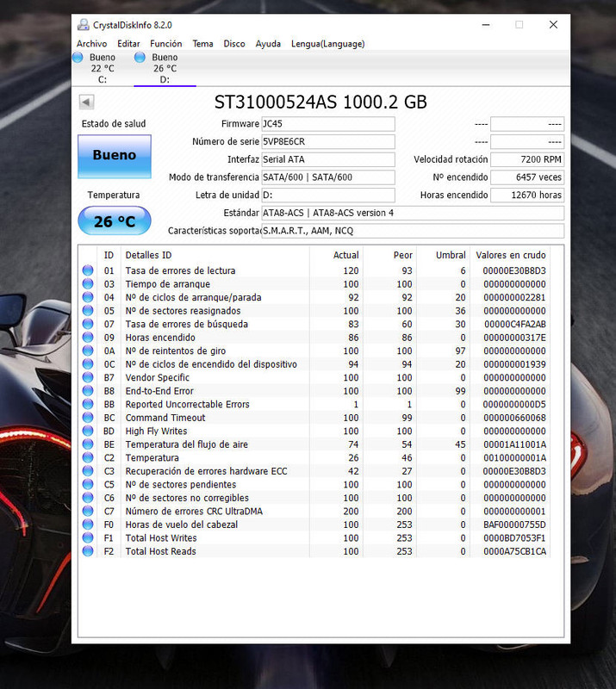Click status orb for ciclos de arranque/parada
Screen dimensions: 616x689
(x=88, y=297)
